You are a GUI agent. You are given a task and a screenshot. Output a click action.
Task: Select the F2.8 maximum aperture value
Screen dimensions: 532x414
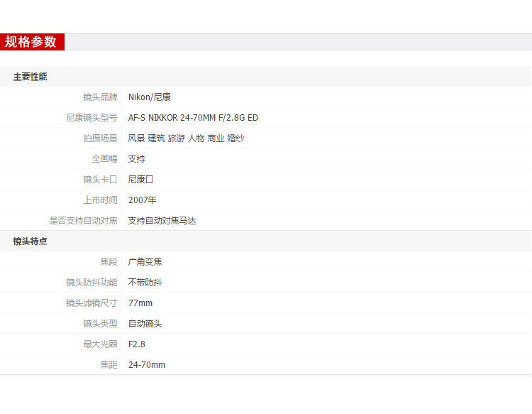tap(136, 344)
